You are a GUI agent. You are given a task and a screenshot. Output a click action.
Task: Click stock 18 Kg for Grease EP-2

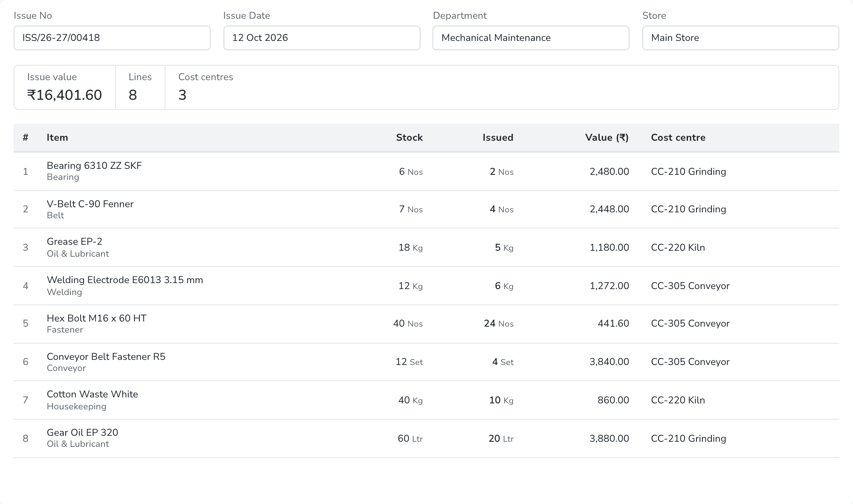pos(410,248)
